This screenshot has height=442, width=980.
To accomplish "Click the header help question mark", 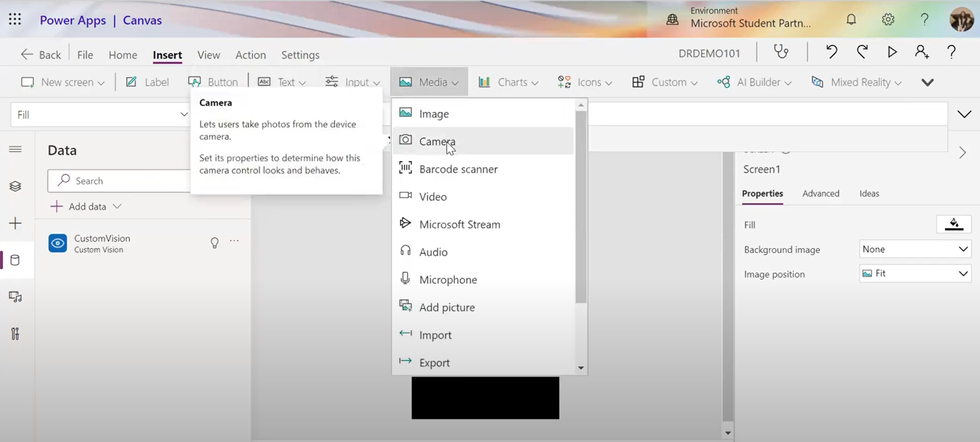I will pos(924,19).
